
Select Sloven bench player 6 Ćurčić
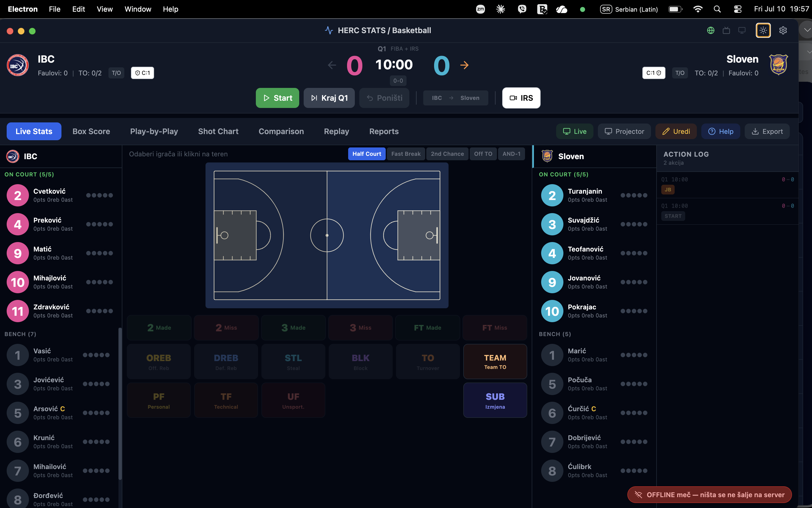coord(594,413)
